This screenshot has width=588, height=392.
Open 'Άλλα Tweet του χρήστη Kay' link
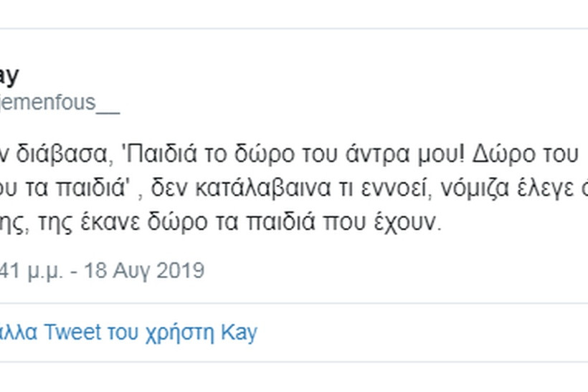click(x=129, y=333)
